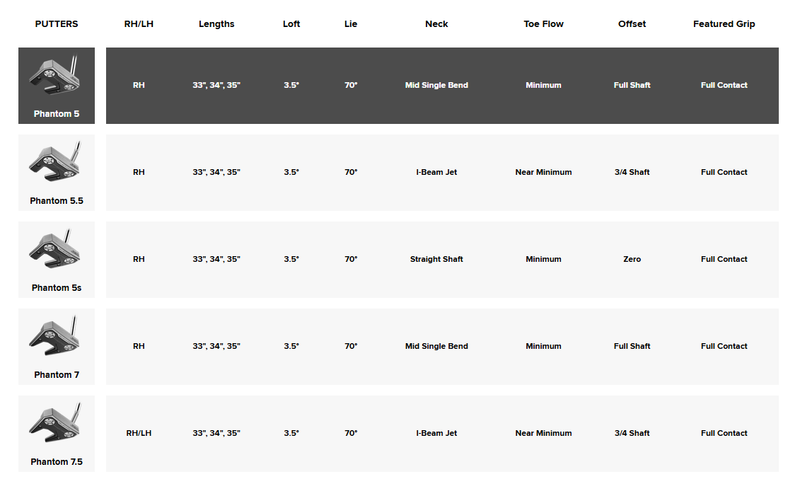Select the Phantom 5 putter image
This screenshot has width=800, height=477.
(55, 75)
